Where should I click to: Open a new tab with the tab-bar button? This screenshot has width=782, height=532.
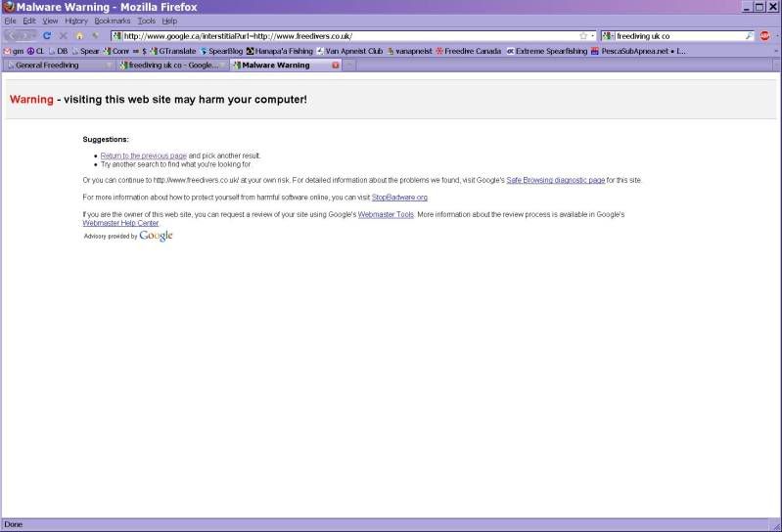(x=349, y=66)
